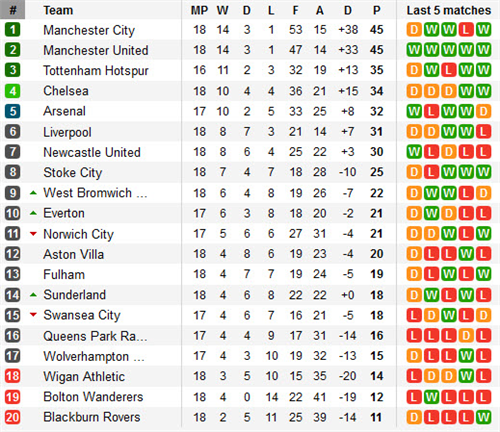The image size is (500, 432).
Task: Click Chelsea's light green position 4 badge
Action: coord(12,91)
